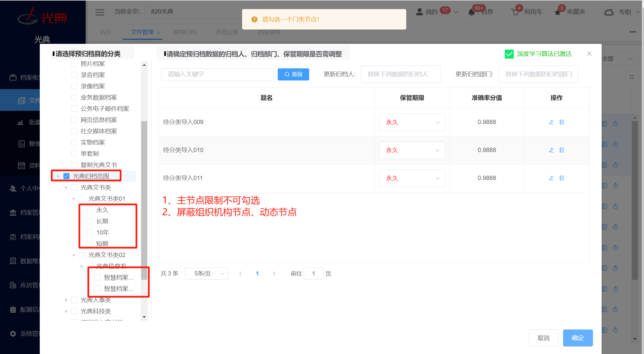Focus the 更新归档部门 input field
This screenshot has height=354, width=644.
pos(538,74)
